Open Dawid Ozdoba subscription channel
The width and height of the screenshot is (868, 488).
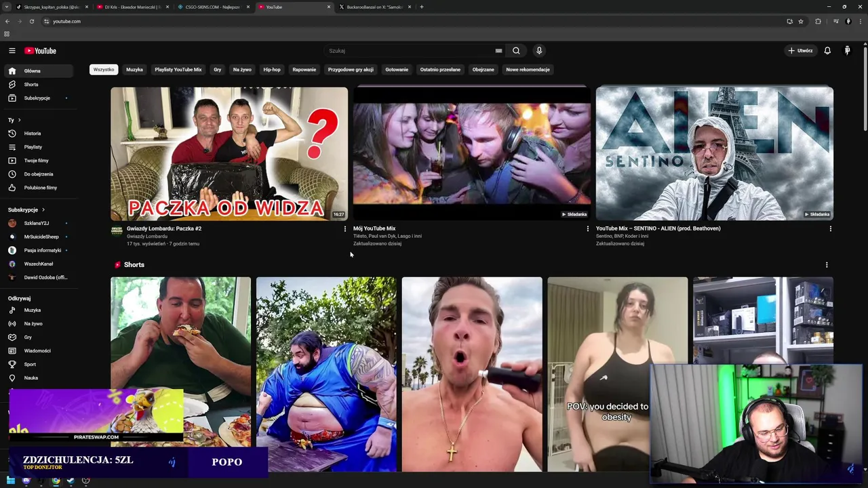pos(38,277)
